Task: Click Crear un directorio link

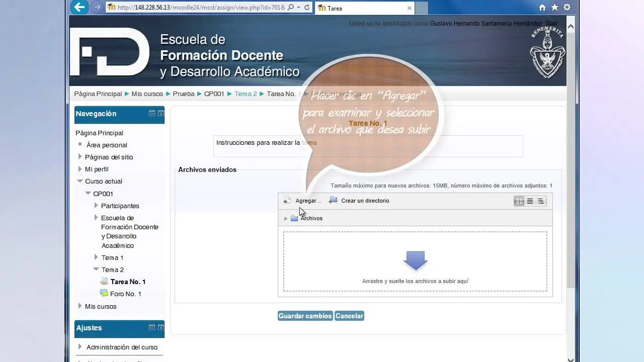Action: [365, 201]
